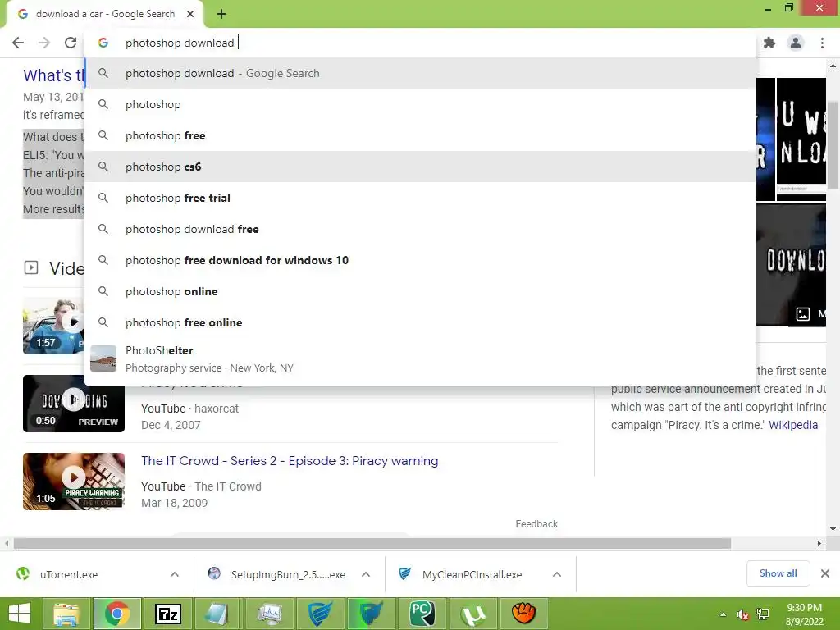Open File Explorer from the taskbar
This screenshot has width=840, height=630.
pos(67,614)
